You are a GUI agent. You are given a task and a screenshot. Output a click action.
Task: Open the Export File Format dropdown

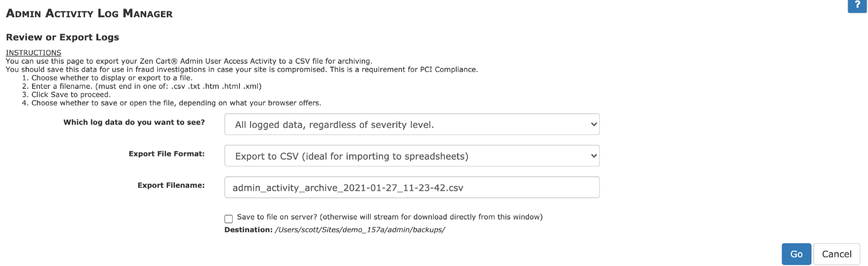coord(412,156)
